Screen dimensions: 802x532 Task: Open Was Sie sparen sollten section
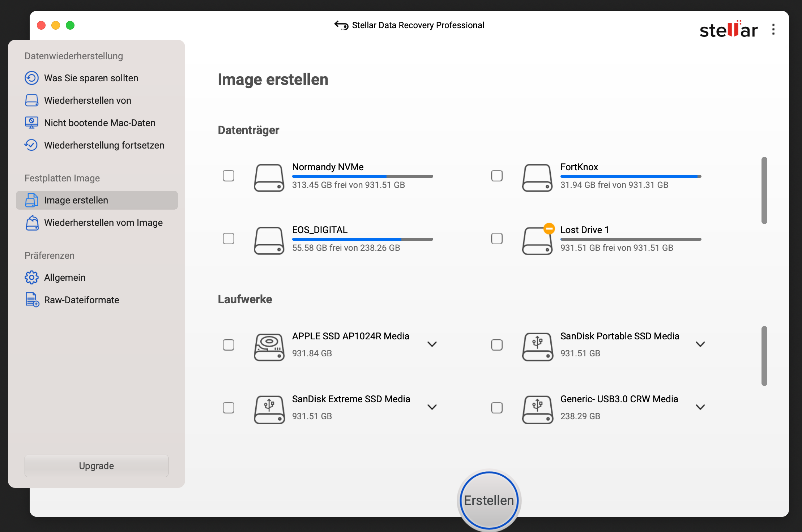click(97, 78)
